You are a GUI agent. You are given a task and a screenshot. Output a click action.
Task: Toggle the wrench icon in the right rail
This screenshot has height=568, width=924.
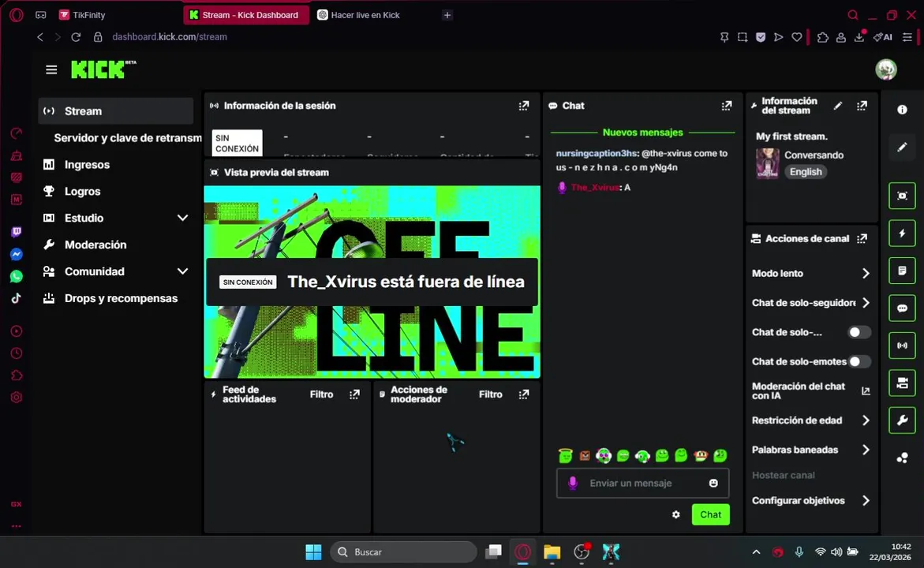pyautogui.click(x=902, y=420)
